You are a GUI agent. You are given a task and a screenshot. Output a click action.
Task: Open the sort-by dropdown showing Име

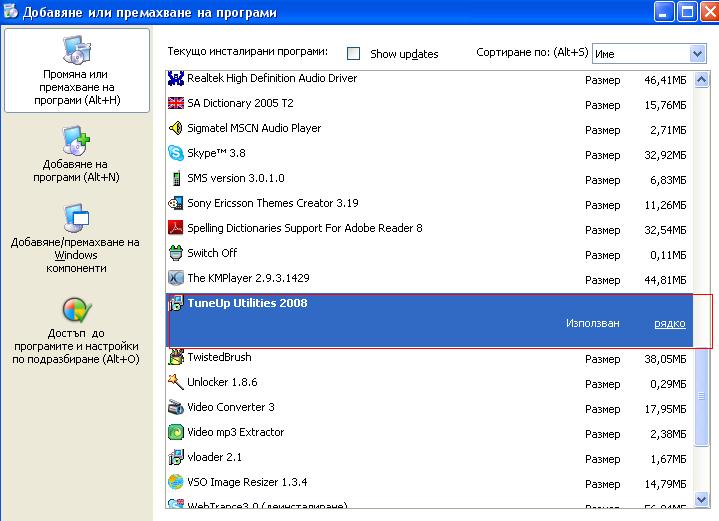[649, 54]
